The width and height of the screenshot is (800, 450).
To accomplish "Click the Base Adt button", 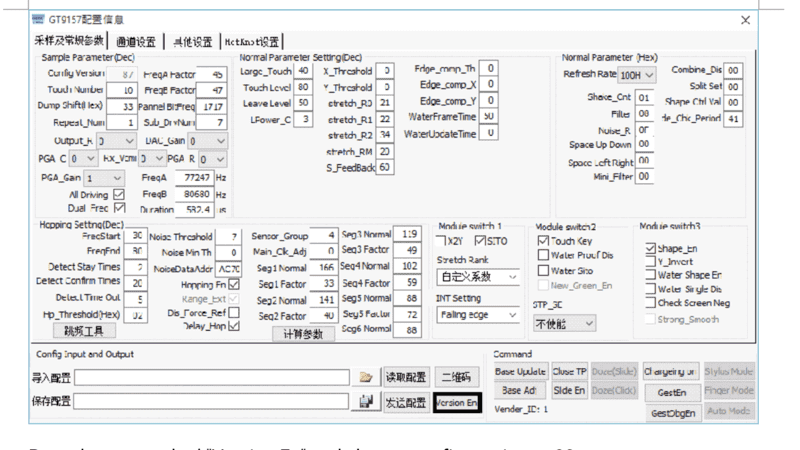I will click(x=519, y=390).
